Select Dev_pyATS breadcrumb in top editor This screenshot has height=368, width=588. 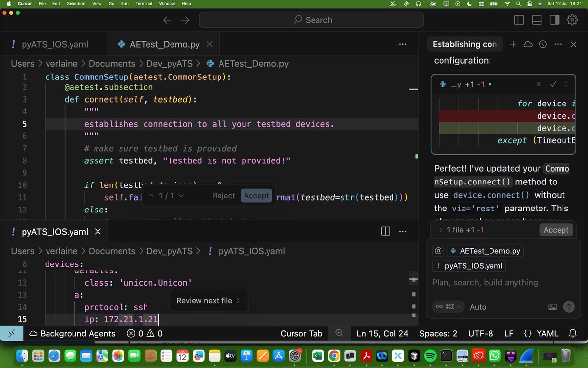pos(170,63)
